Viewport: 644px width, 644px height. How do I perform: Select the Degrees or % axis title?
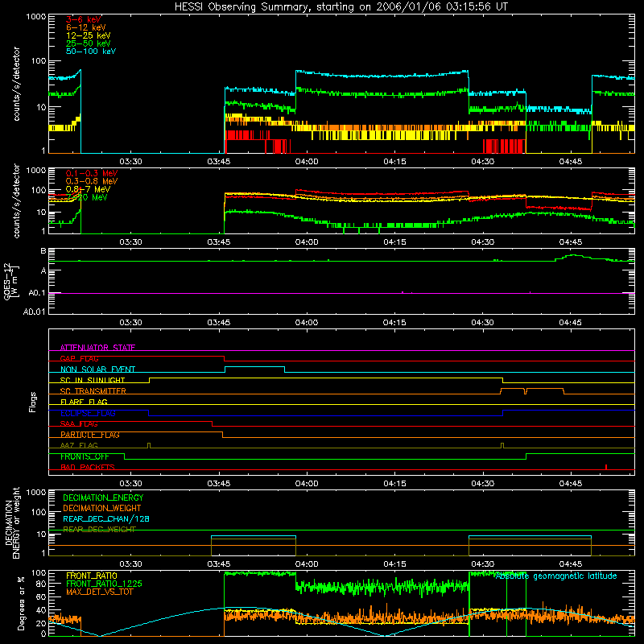[x=21, y=603]
